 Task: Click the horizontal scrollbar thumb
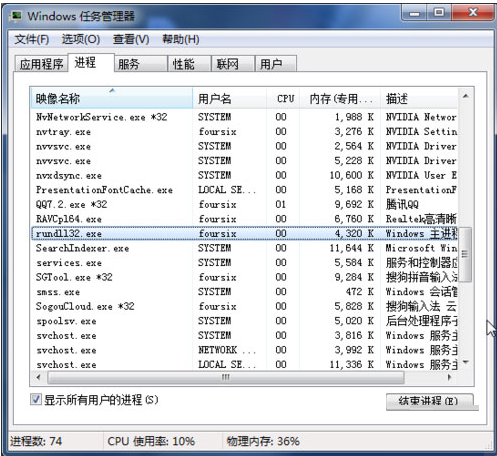[x=226, y=377]
